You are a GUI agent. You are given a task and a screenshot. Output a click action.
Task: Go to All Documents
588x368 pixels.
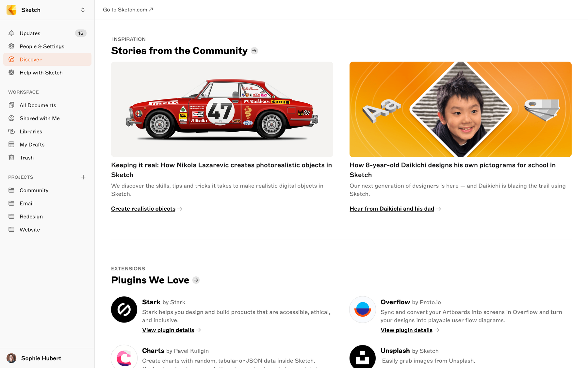click(47, 105)
